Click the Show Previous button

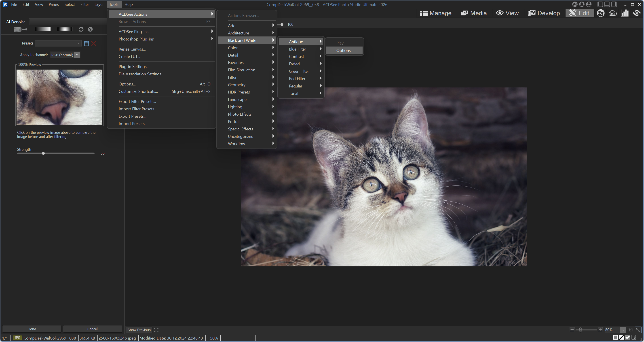coord(139,330)
